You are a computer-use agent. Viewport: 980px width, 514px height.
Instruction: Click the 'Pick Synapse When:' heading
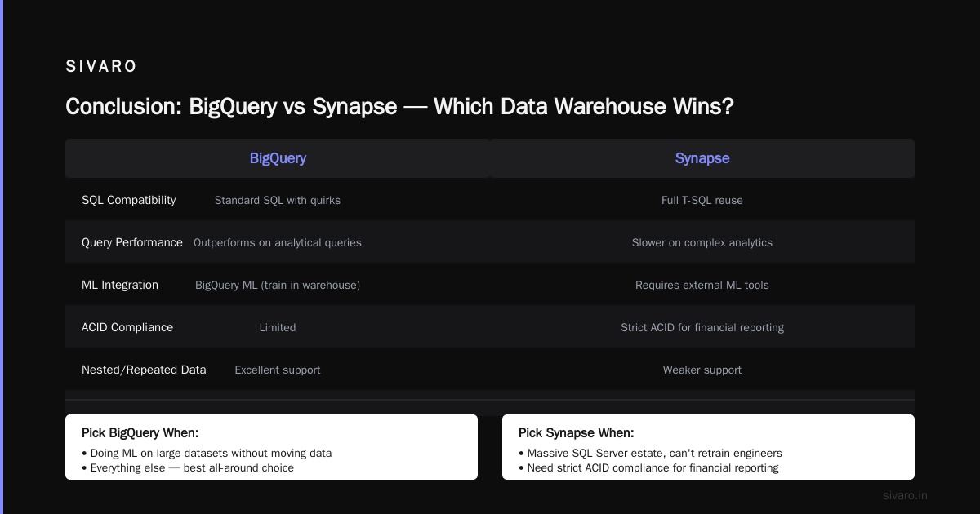(x=576, y=432)
